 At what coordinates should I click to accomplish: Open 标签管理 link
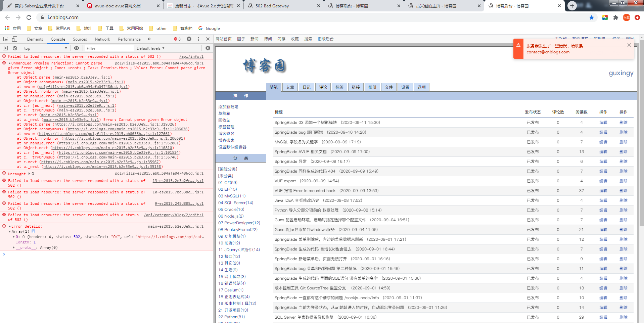click(226, 127)
